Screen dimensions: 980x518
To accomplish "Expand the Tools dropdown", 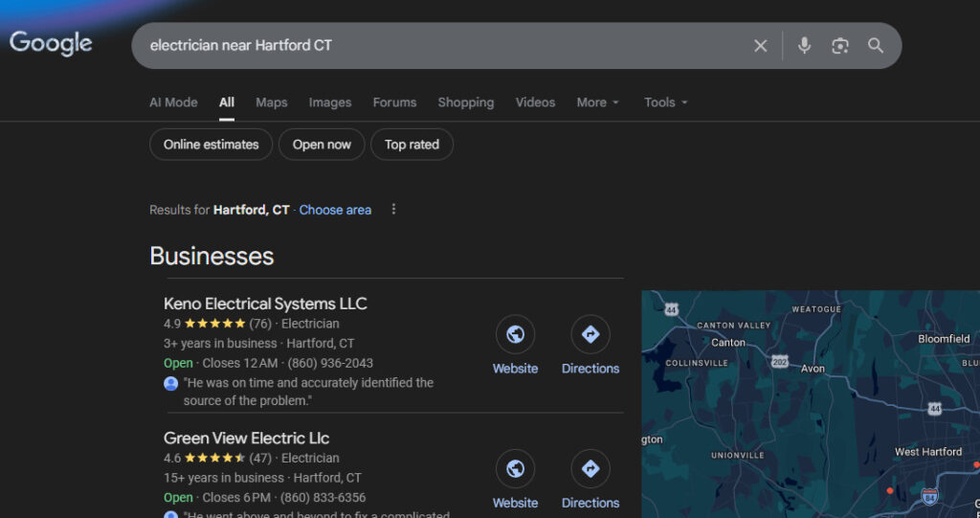I will pyautogui.click(x=666, y=102).
